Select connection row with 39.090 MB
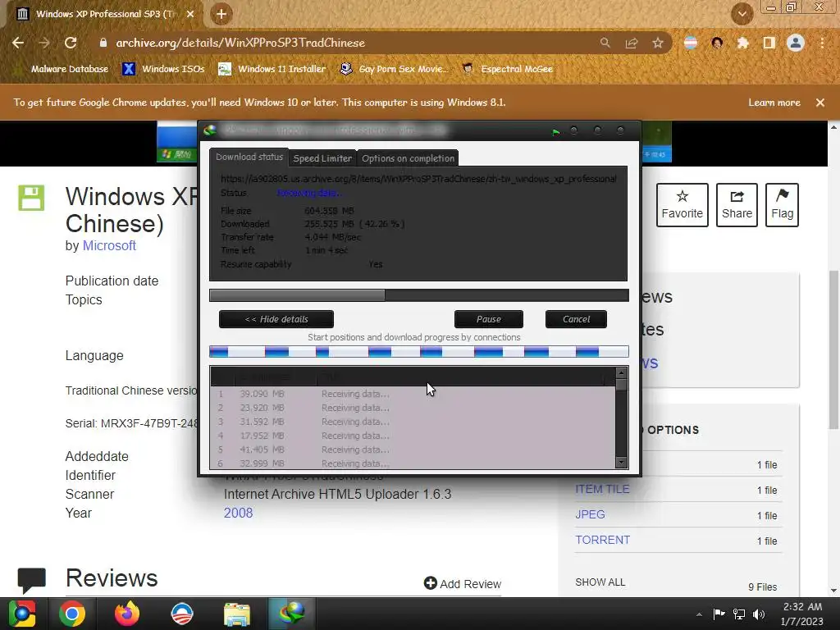This screenshot has width=840, height=630. (x=413, y=394)
